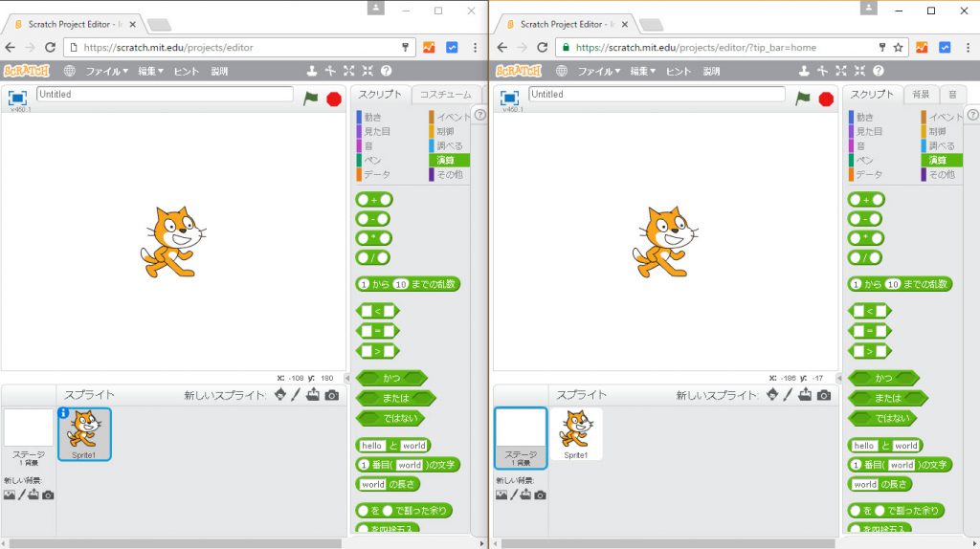Click 説明 menu in right window
Screen dimensions: 980x549
711,71
